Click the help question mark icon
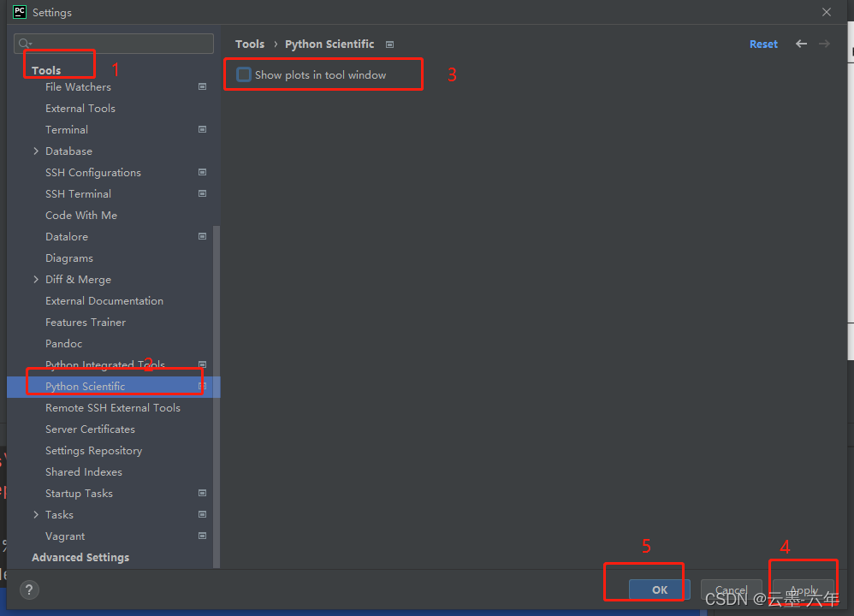 click(29, 589)
